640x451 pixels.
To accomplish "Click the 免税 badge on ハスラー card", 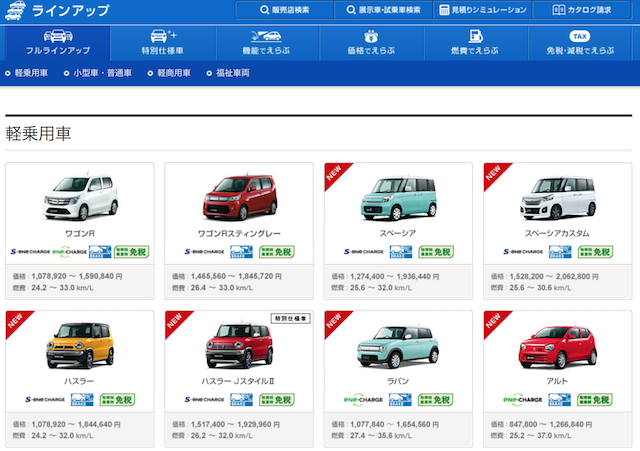I will (117, 400).
